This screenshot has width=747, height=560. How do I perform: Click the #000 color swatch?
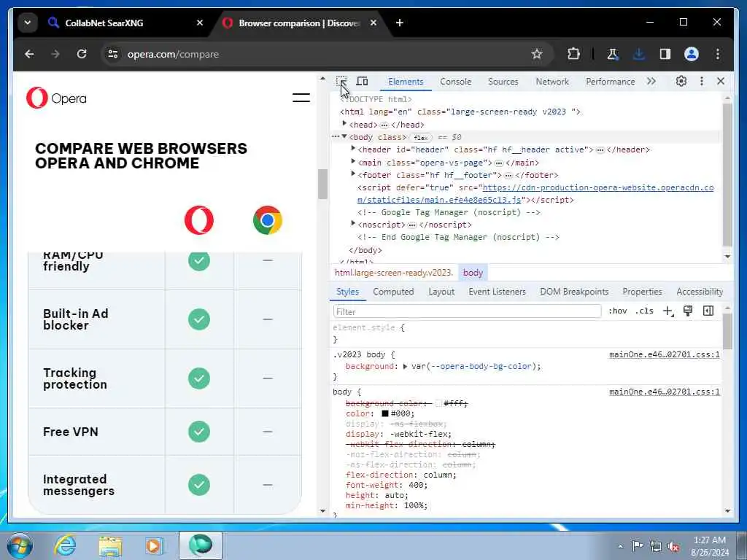pos(385,413)
